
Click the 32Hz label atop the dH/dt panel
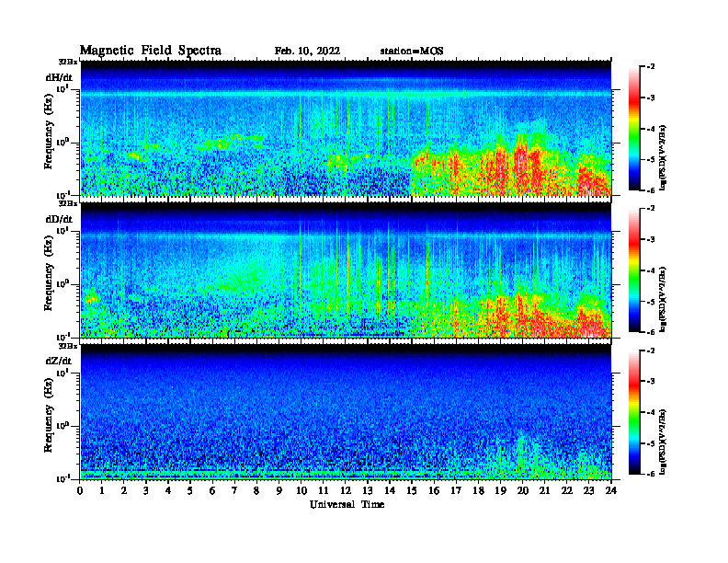(x=68, y=62)
